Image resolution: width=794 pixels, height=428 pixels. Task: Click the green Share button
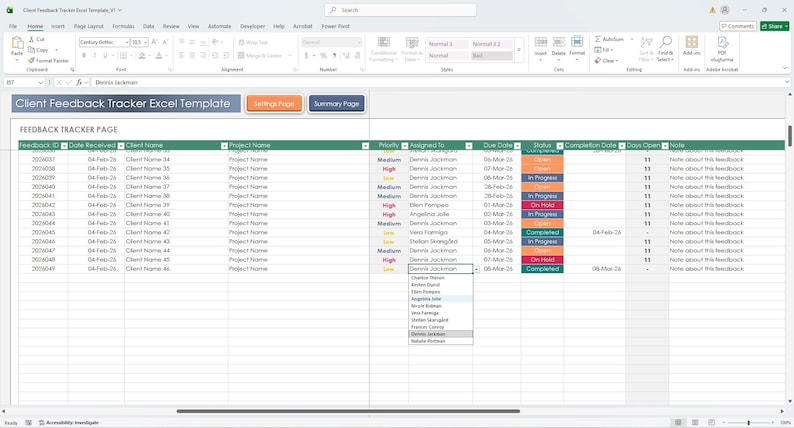coord(774,26)
